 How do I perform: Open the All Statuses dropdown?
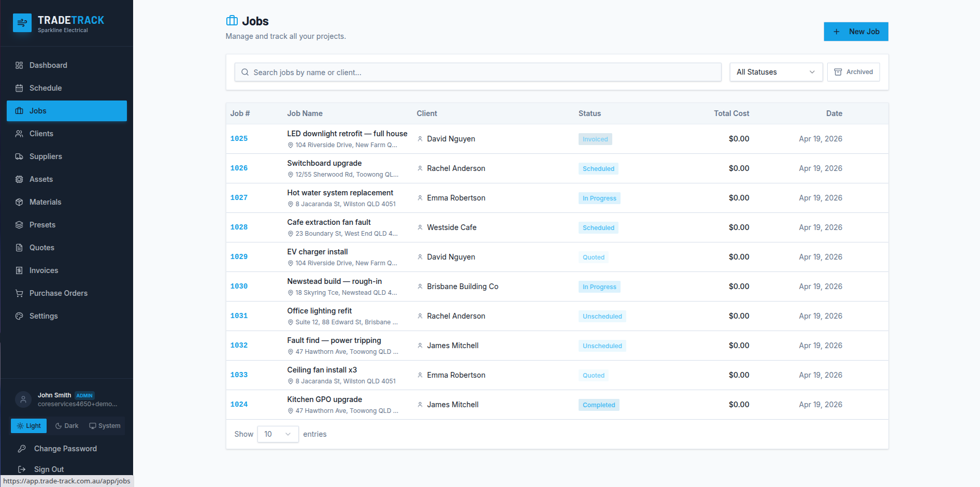(x=776, y=72)
